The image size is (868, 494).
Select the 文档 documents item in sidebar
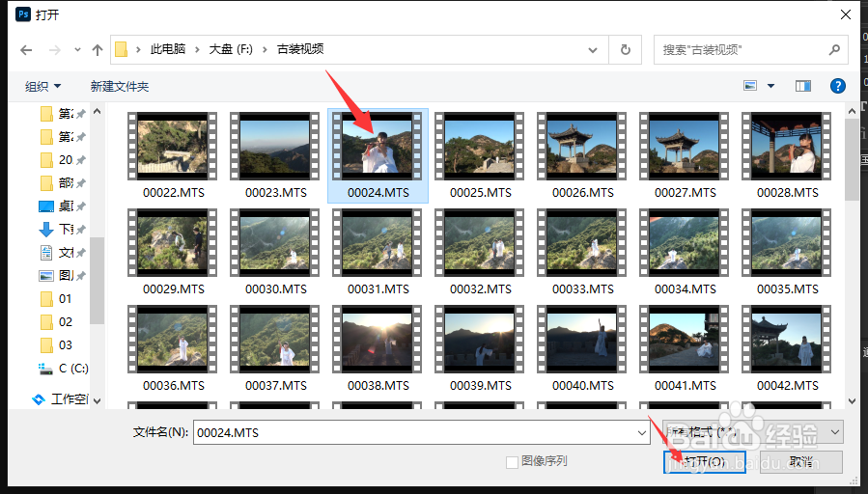(x=62, y=252)
